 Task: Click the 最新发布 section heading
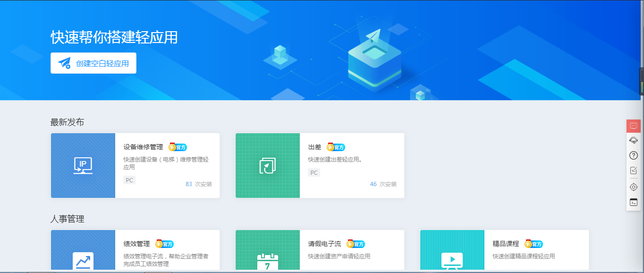click(x=67, y=122)
